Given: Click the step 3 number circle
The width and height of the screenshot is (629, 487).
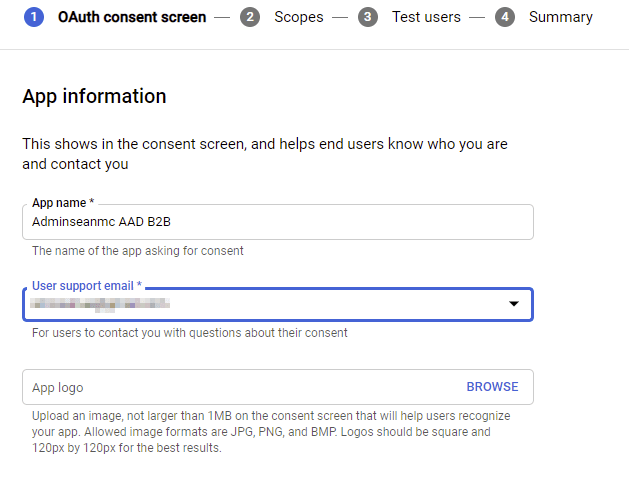Looking at the screenshot, I should [368, 17].
